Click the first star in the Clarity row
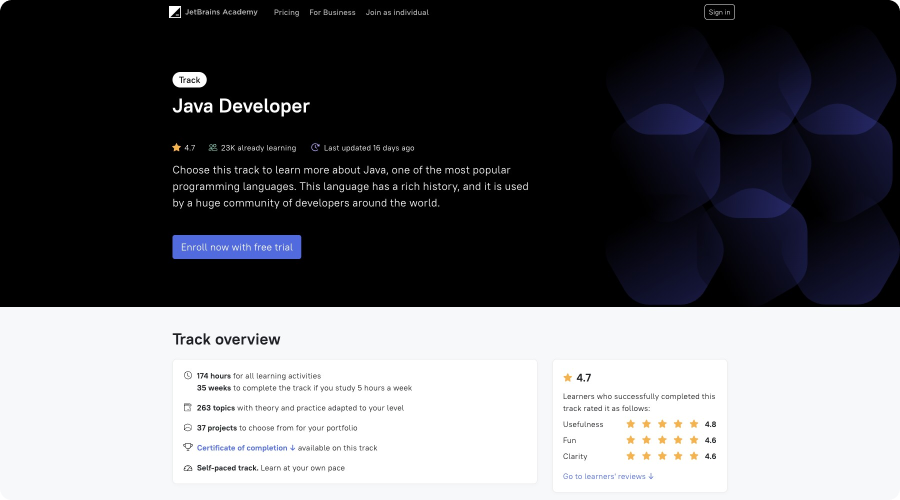The width and height of the screenshot is (900, 500). 631,456
